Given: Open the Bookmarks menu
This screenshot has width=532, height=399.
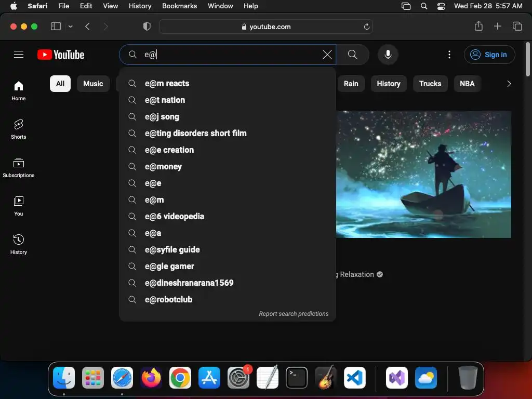Looking at the screenshot, I should coord(179,6).
